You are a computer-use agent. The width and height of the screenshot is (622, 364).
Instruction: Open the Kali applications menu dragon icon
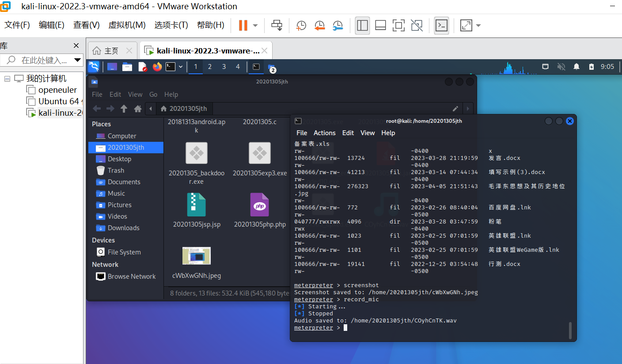point(94,67)
